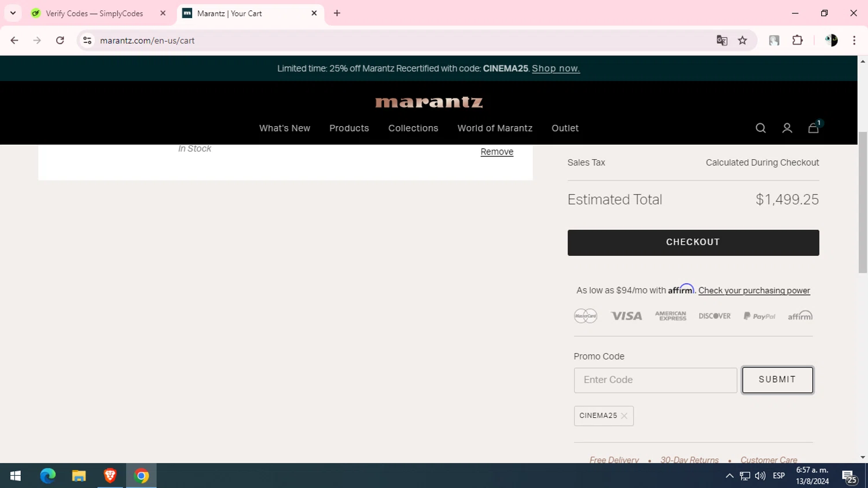Click the Chrome forward arrow

coord(37,41)
